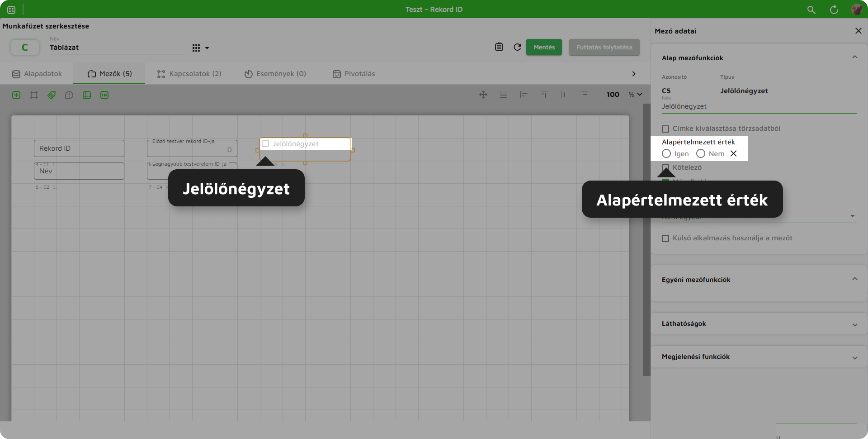Check Címke kiválasztása törzsadatból
This screenshot has height=439, width=868.
coord(665,129)
